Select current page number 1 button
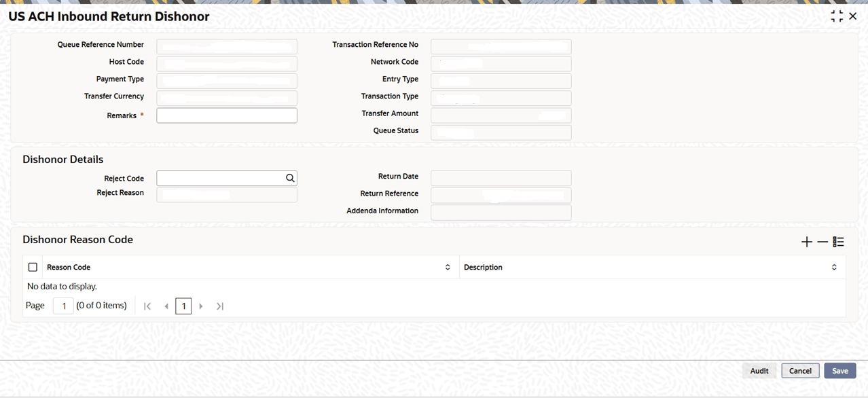Viewport: 868px width, 398px height. (x=183, y=306)
